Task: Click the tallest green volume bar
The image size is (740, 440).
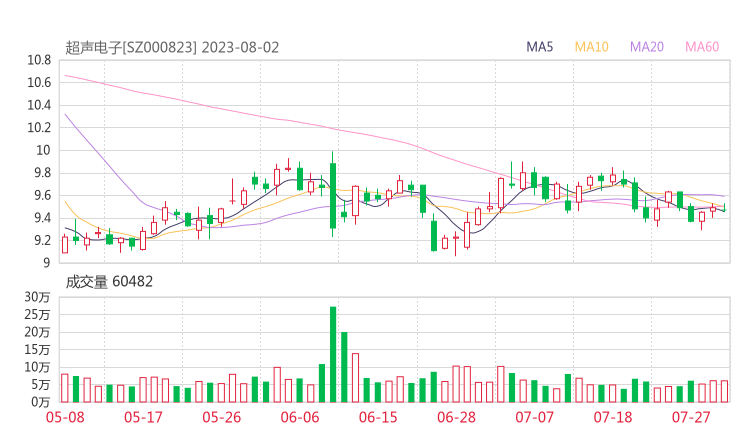Action: pos(333,355)
